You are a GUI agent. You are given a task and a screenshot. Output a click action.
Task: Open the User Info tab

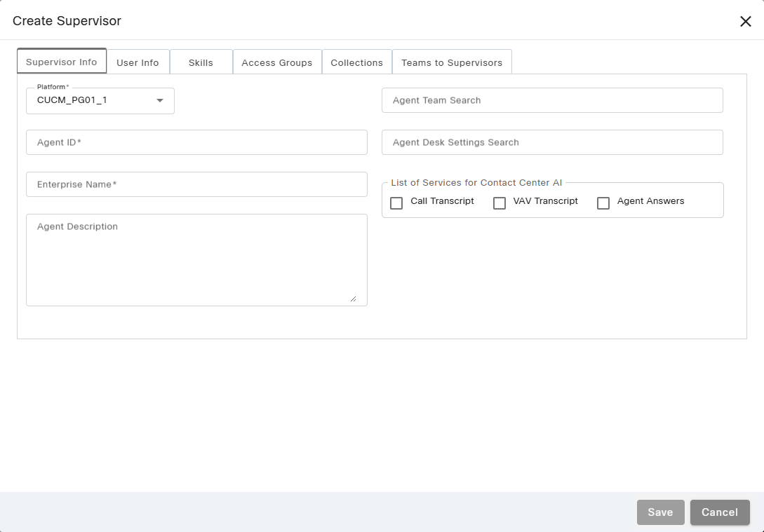(138, 62)
